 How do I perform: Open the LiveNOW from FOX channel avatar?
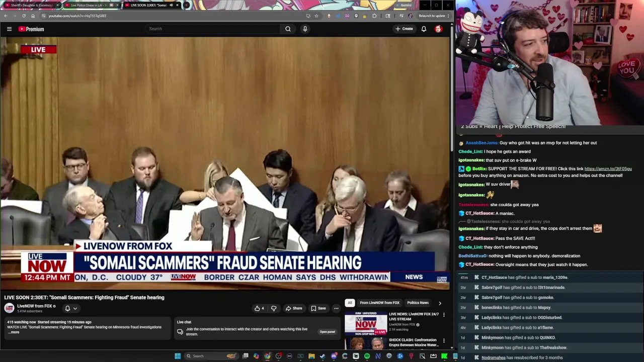point(9,308)
